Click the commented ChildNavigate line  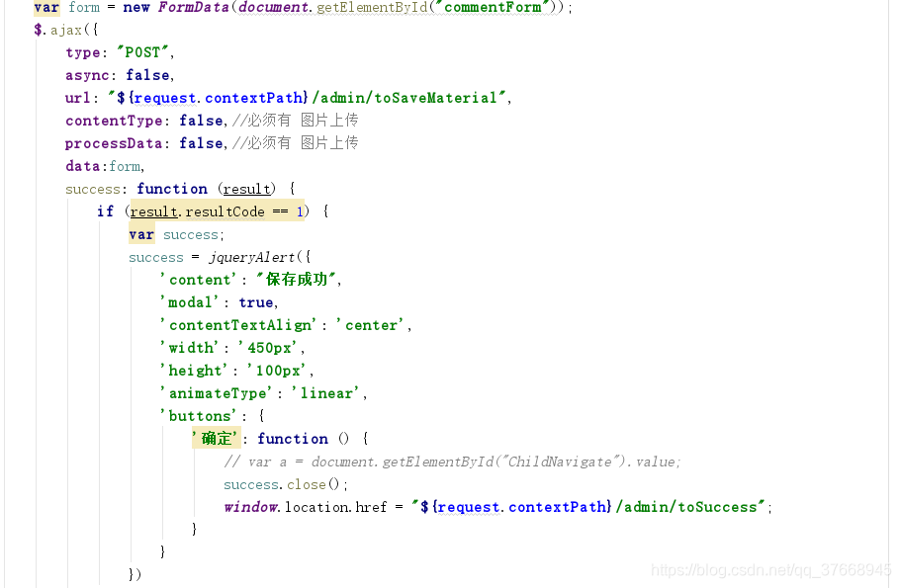coord(452,462)
